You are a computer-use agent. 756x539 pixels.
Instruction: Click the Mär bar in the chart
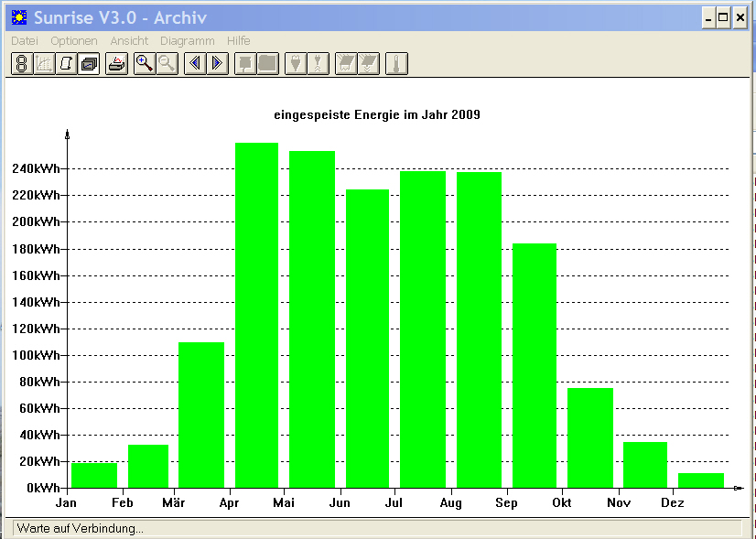coord(201,415)
